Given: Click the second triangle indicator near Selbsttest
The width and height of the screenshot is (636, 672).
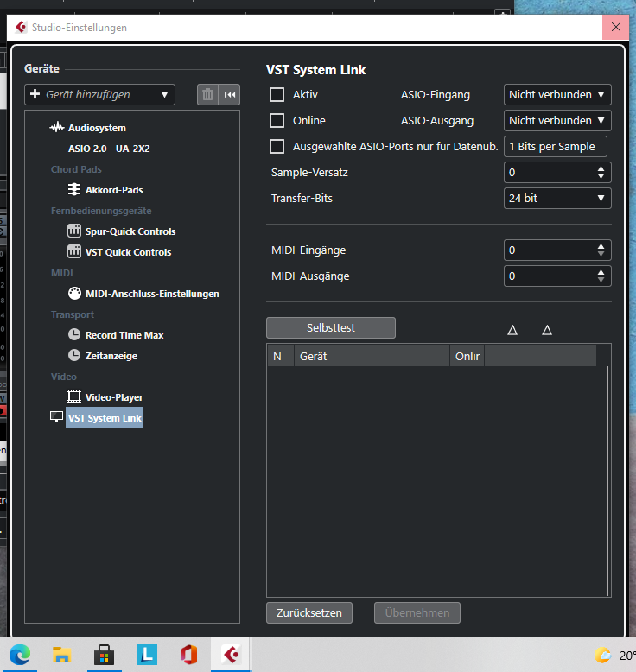Looking at the screenshot, I should [547, 330].
